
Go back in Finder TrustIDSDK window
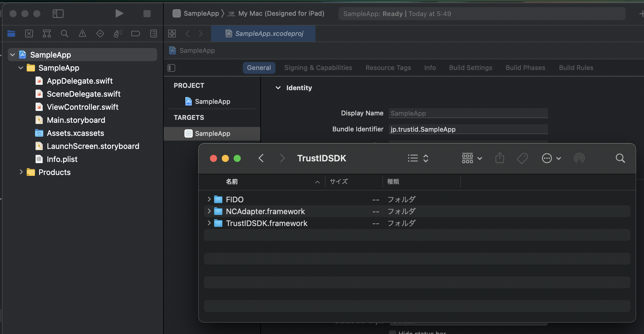(x=261, y=158)
